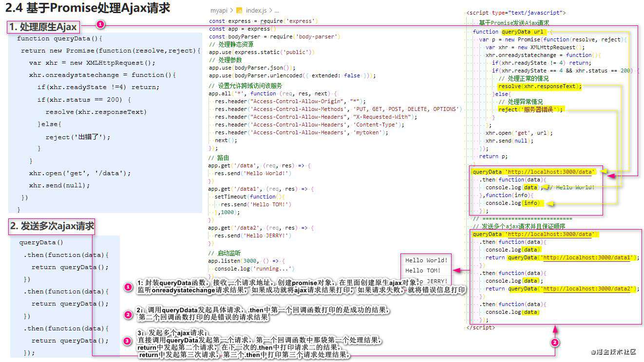Click line "res.send('Hello World!')"

(x=253, y=173)
